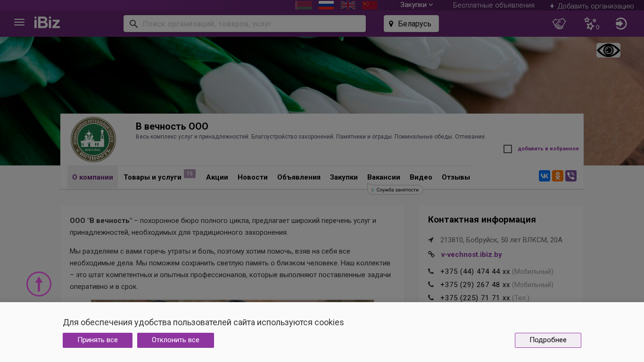Open the Объявления tab
644x362 pixels.
299,177
